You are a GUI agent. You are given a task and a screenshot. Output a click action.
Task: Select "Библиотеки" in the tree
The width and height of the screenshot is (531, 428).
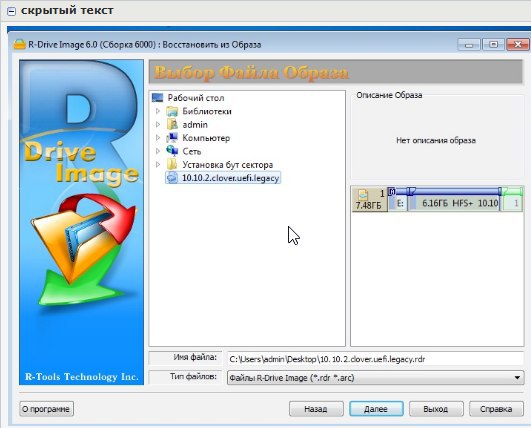(207, 111)
